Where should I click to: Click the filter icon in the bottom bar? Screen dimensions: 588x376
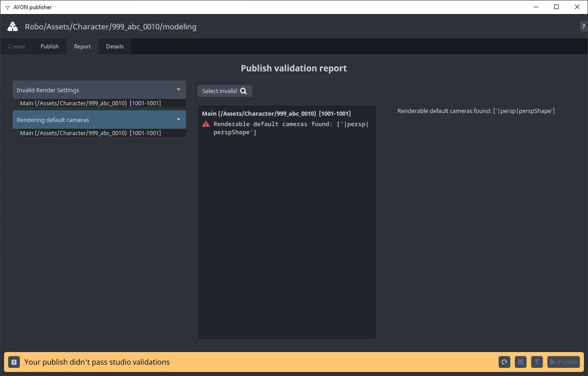tap(537, 362)
